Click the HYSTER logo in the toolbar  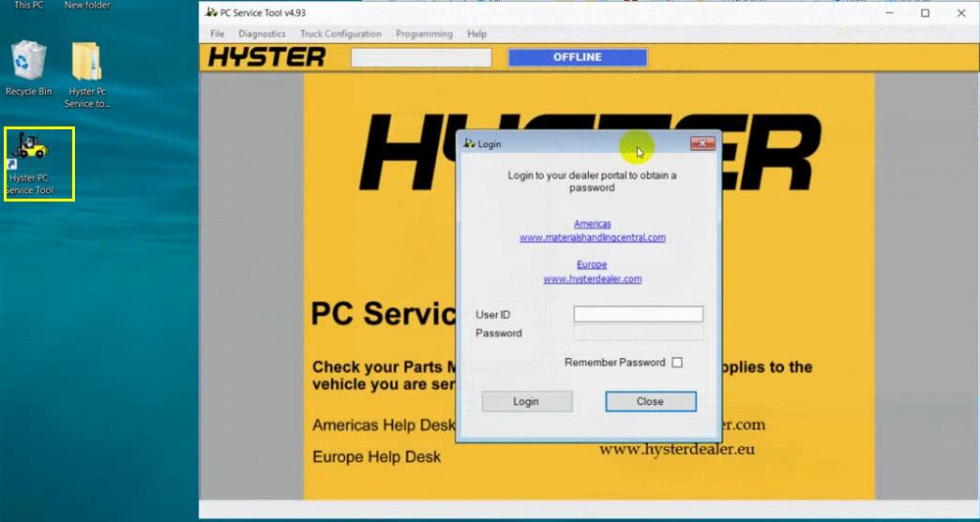267,57
